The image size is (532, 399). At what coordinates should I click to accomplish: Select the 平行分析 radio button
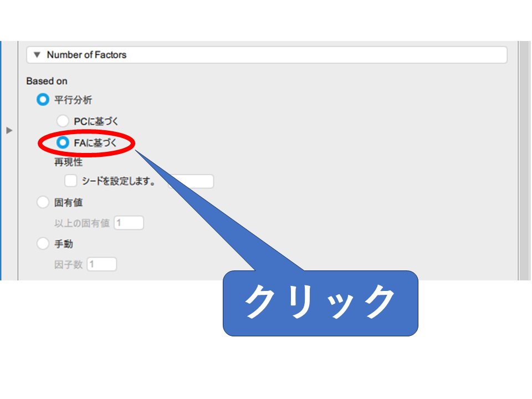click(x=43, y=100)
